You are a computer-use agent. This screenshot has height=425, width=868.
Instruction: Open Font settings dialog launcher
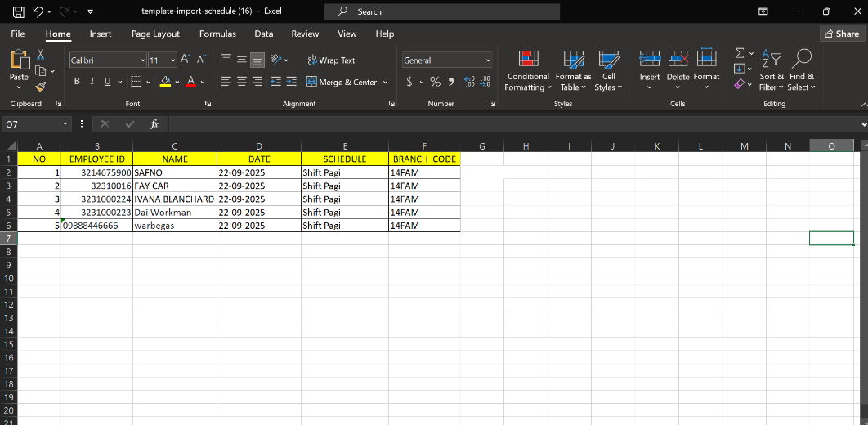pos(208,104)
